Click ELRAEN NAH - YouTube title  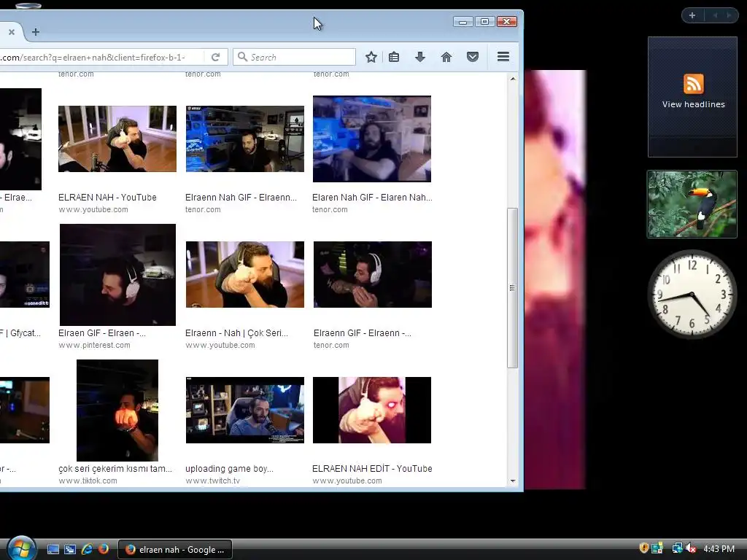point(107,197)
